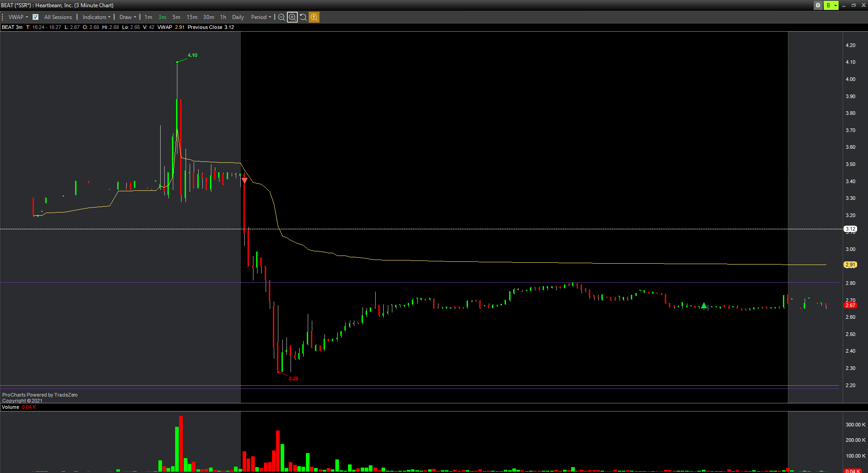Viewport: 868px width, 473px height.
Task: Minimize the chart window
Action: 844,5
